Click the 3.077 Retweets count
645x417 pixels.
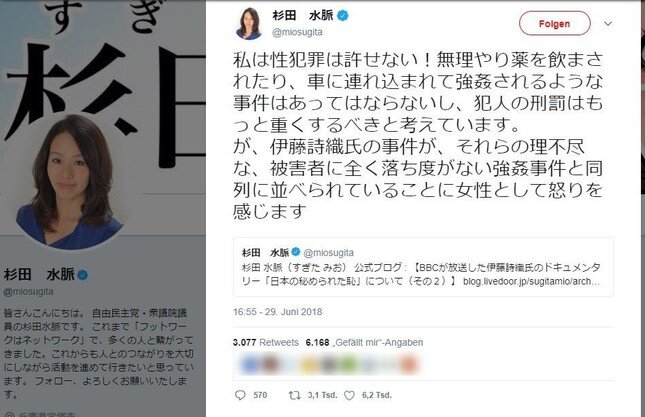coord(266,342)
